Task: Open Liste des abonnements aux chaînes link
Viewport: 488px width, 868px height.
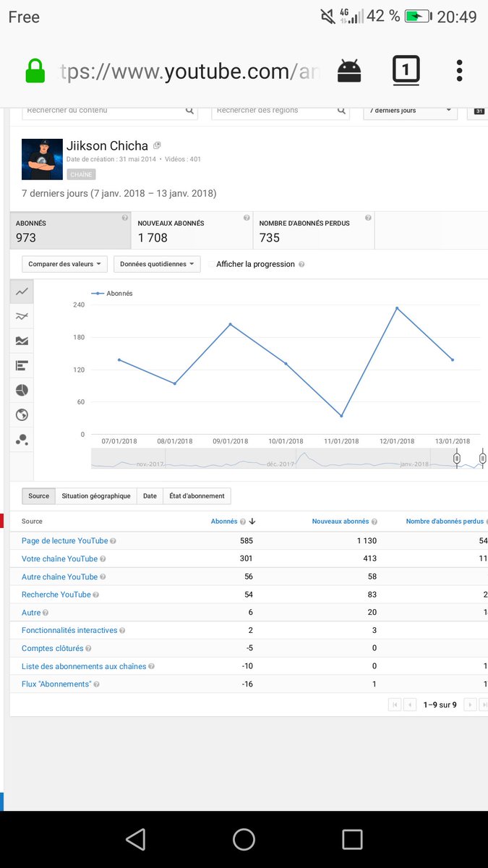Action: [84, 666]
